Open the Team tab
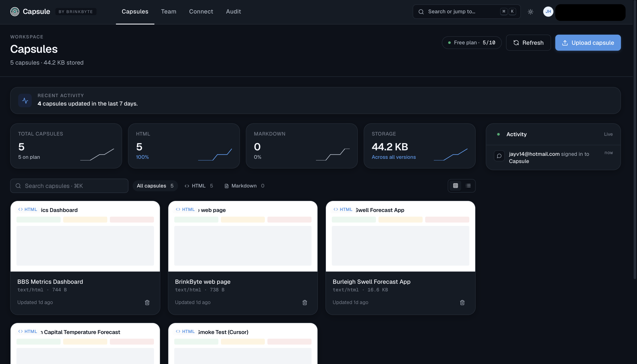 169,11
